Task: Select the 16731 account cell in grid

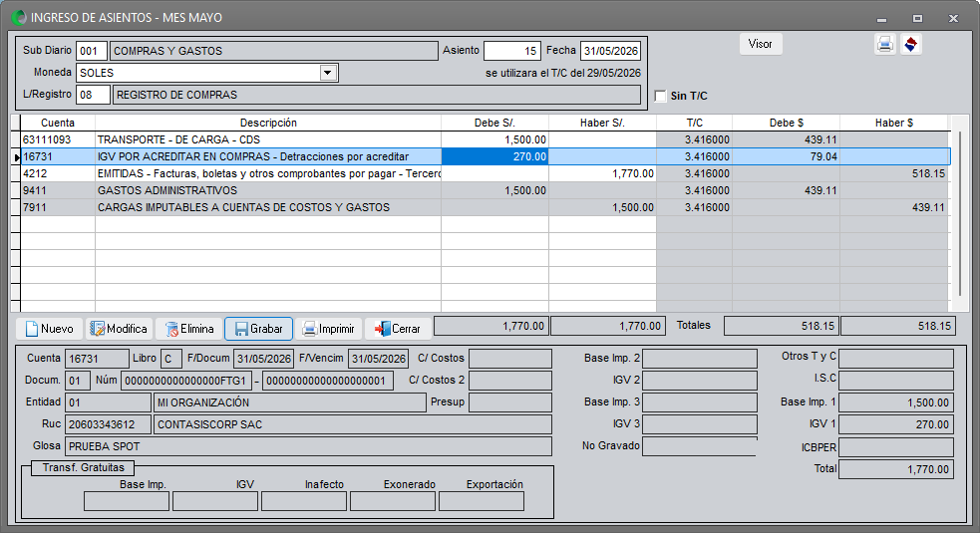Action: 58,156
